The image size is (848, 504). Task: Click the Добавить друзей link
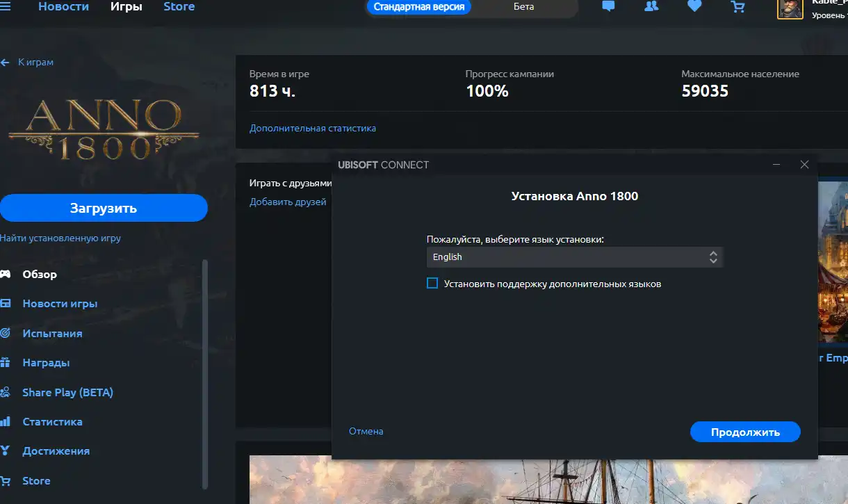(288, 202)
